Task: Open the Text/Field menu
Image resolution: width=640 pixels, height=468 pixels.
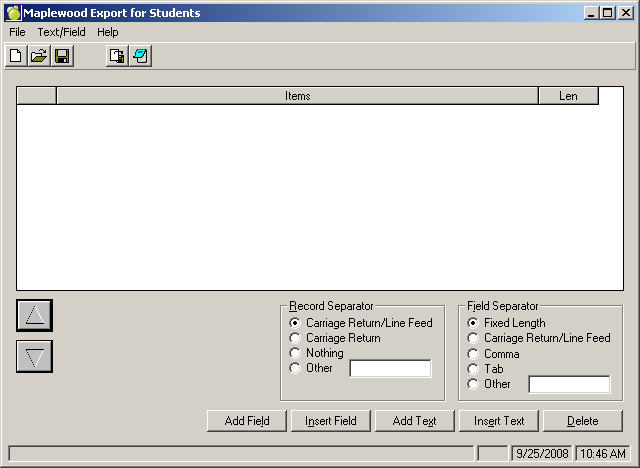Action: [61, 32]
